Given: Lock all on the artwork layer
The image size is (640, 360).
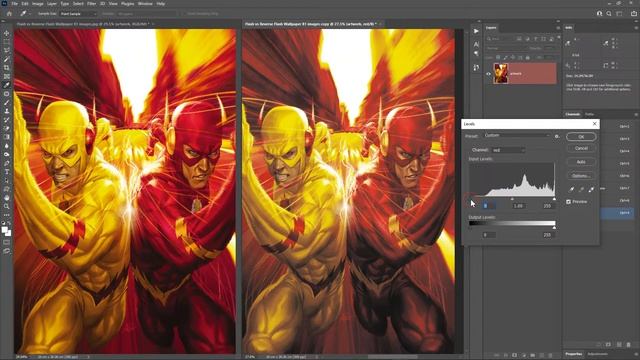Looking at the screenshot, I should click(x=528, y=58).
